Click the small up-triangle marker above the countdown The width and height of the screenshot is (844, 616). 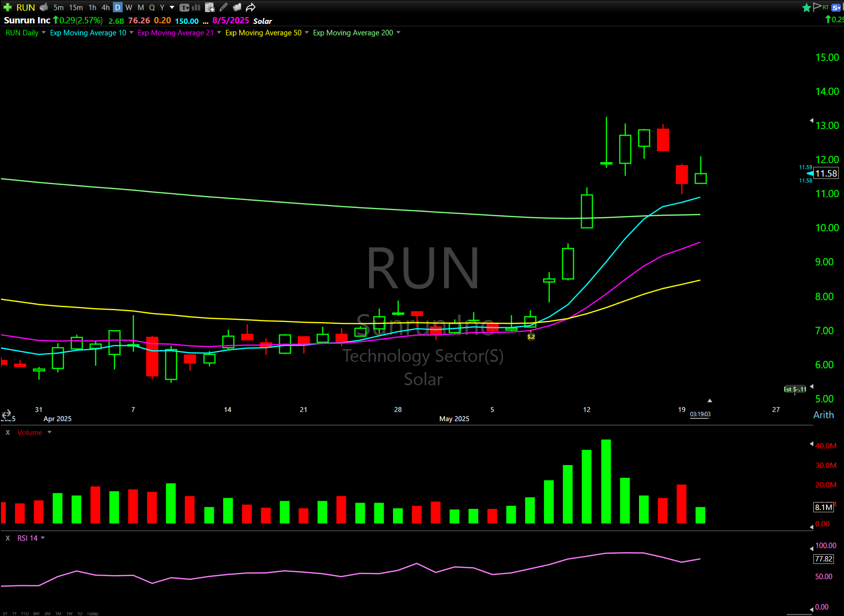click(x=710, y=400)
